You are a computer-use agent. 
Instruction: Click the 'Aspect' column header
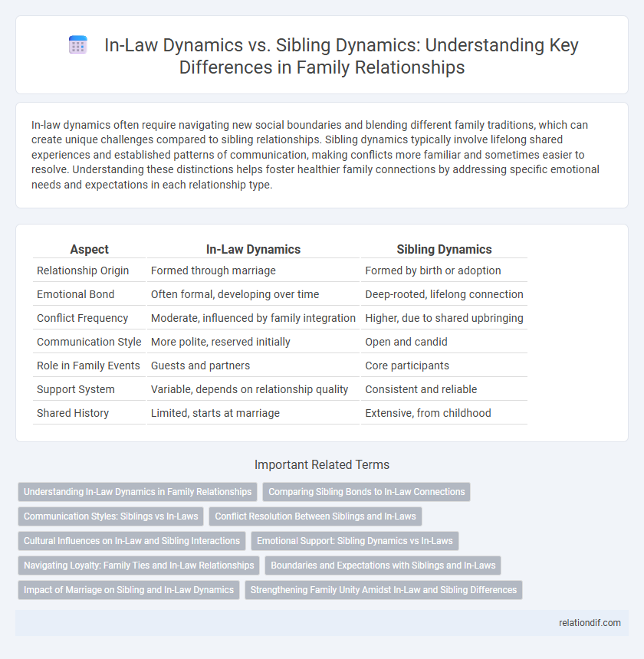(91, 249)
